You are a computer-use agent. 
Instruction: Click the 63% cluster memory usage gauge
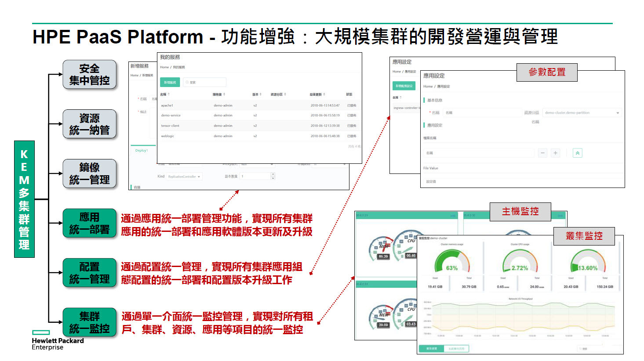pyautogui.click(x=452, y=262)
